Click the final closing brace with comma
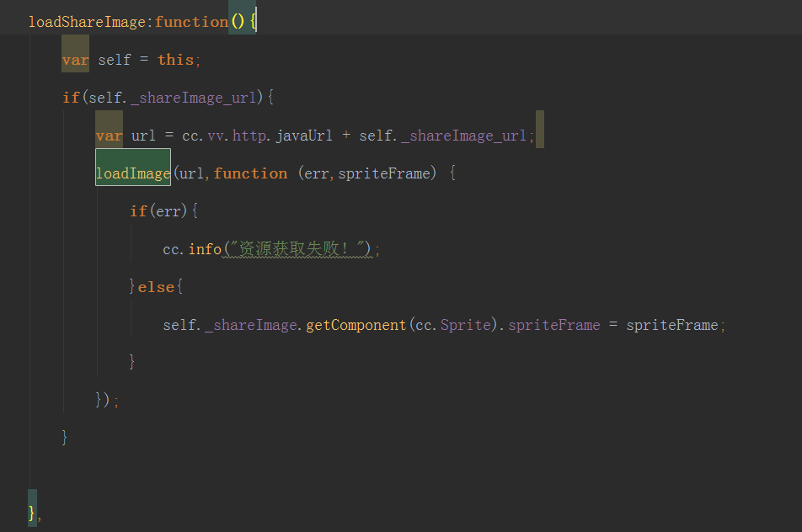 click(x=34, y=513)
